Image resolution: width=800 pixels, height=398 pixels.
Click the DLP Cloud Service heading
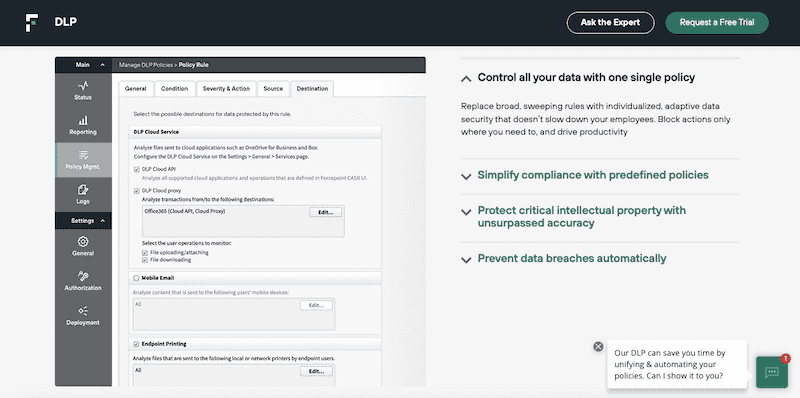point(156,132)
